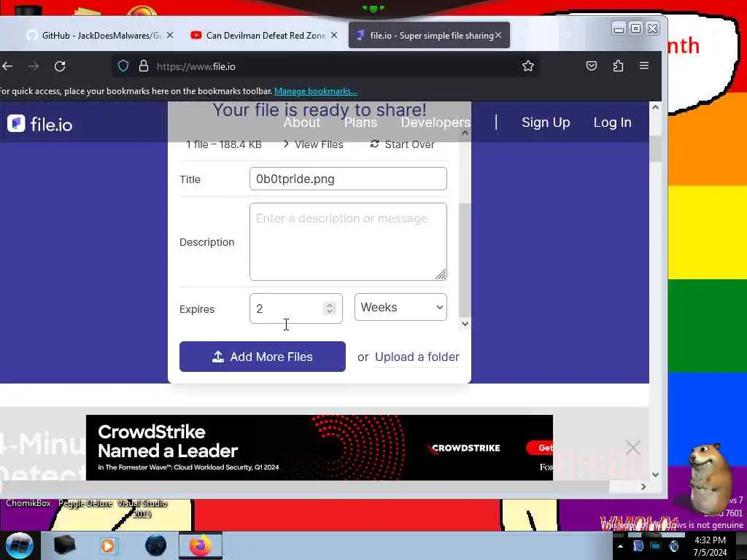Viewport: 747px width, 560px height.
Task: Click the hamster desktop gadget
Action: (x=709, y=478)
